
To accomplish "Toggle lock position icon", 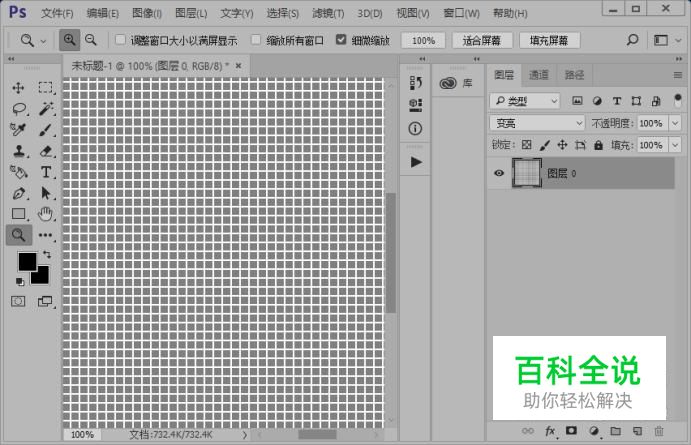I will 562,145.
